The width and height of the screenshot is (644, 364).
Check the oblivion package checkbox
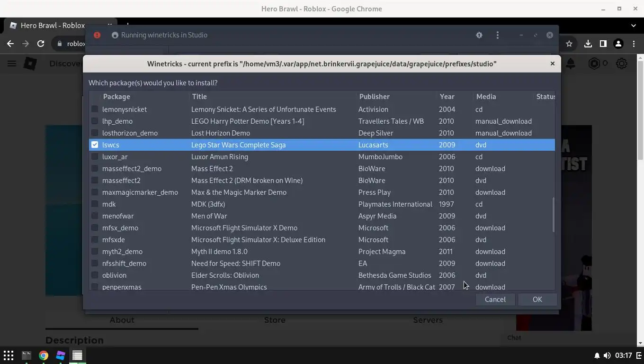coord(95,275)
